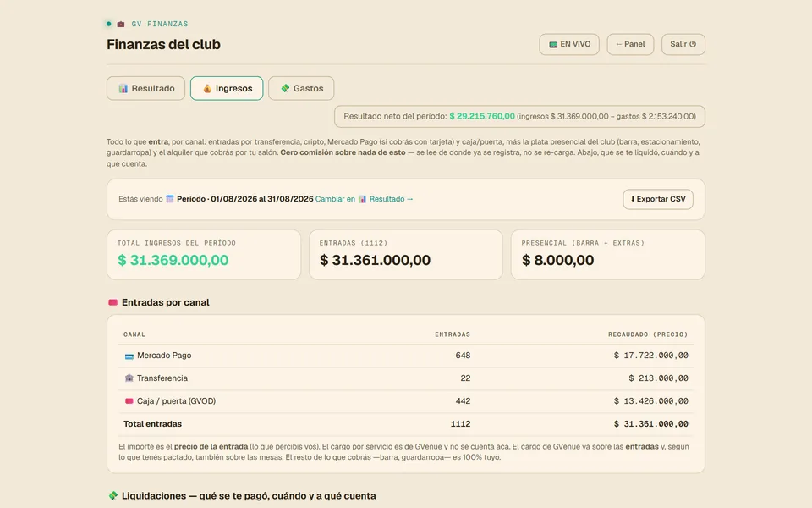Click Transferencia entradas count 22
Screen dimensions: 812x508
coord(465,378)
